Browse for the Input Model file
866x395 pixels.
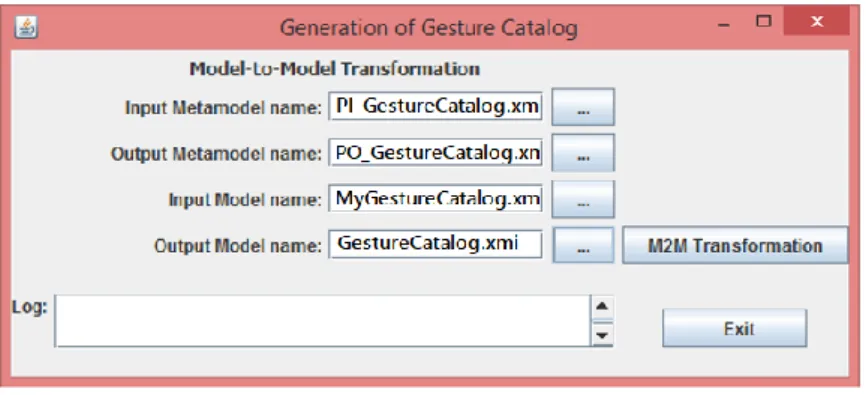pyautogui.click(x=583, y=199)
